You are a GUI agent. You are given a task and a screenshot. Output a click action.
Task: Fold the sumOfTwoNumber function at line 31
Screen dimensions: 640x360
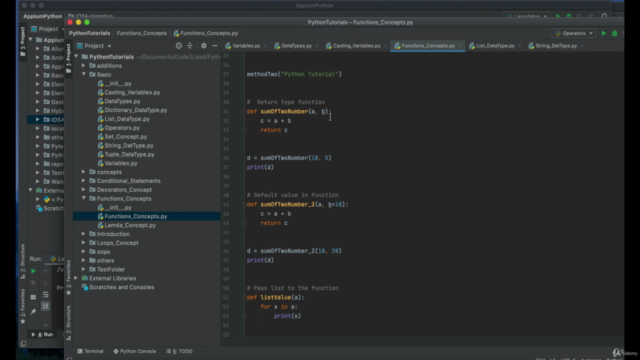244,111
